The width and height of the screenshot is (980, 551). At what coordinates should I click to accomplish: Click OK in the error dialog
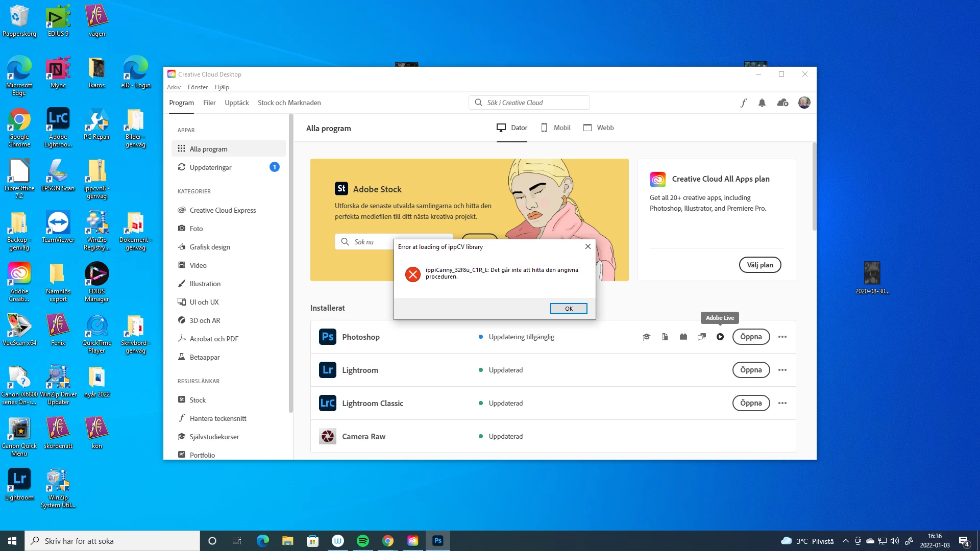tap(569, 309)
